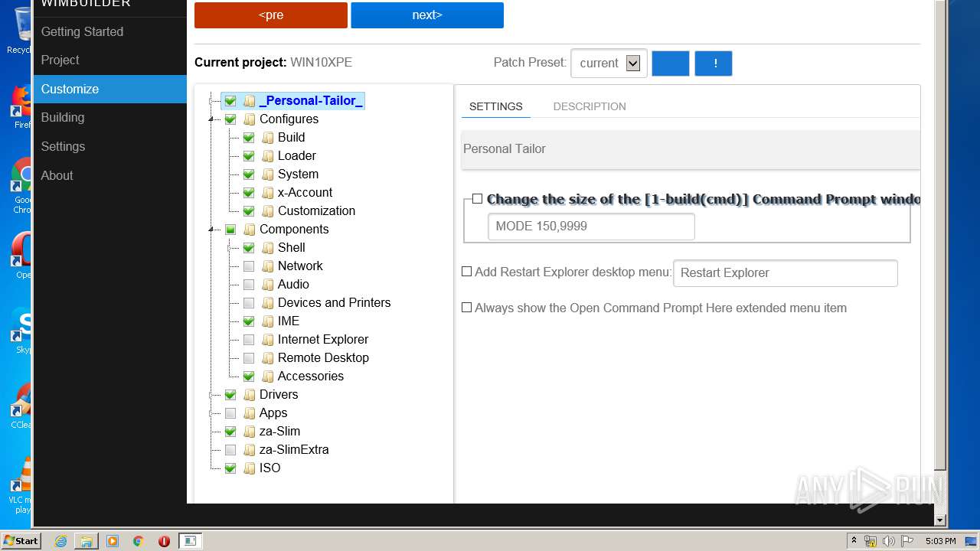This screenshot has height=551, width=980.
Task: Collapse the Components tree node
Action: [212, 230]
